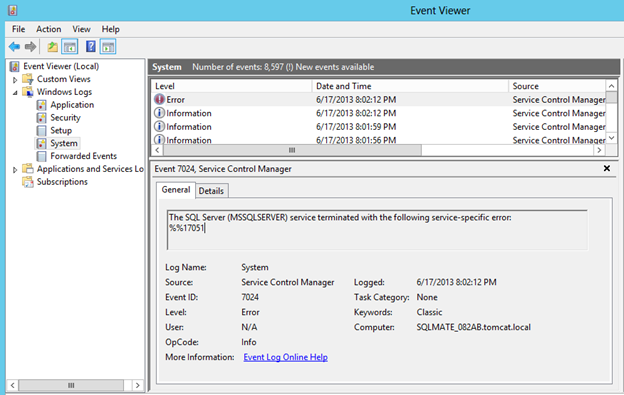The height and width of the screenshot is (395, 624).
Task: Expand Applications and Services Logs node
Action: coord(15,170)
